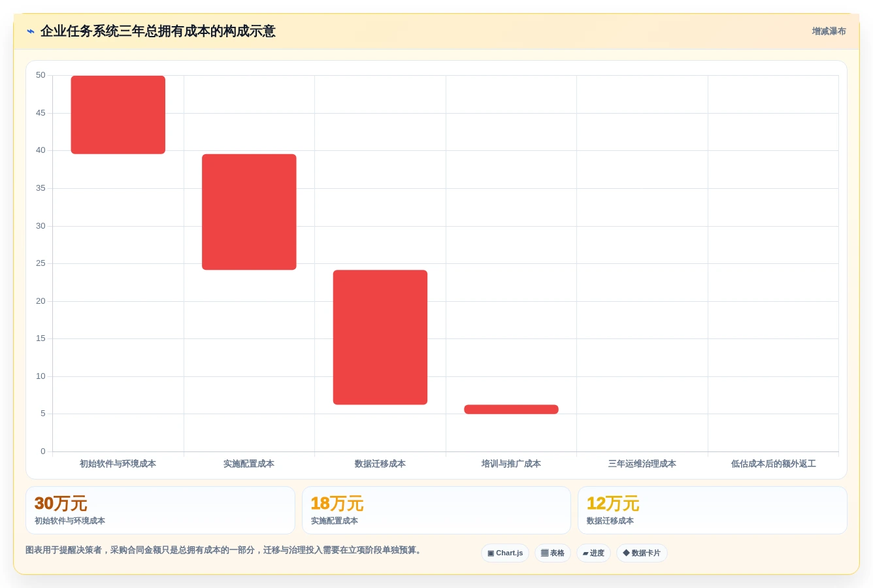Image resolution: width=873 pixels, height=588 pixels.
Task: Click the red bar for 实施配置成本
Action: click(x=249, y=212)
